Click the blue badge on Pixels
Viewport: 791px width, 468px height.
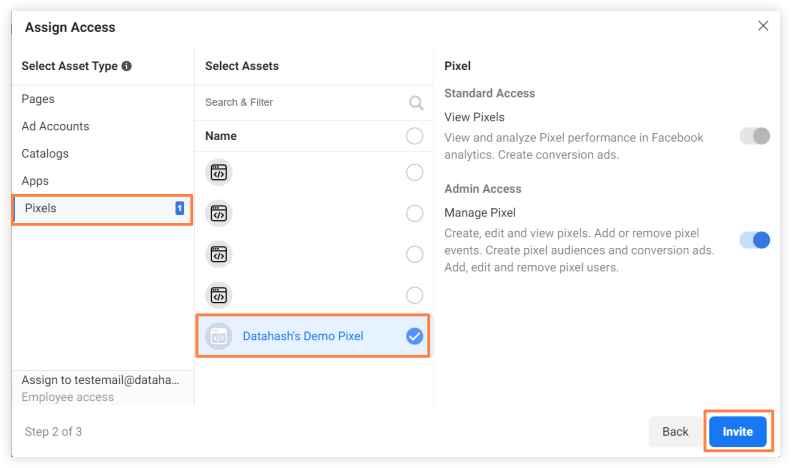click(180, 208)
